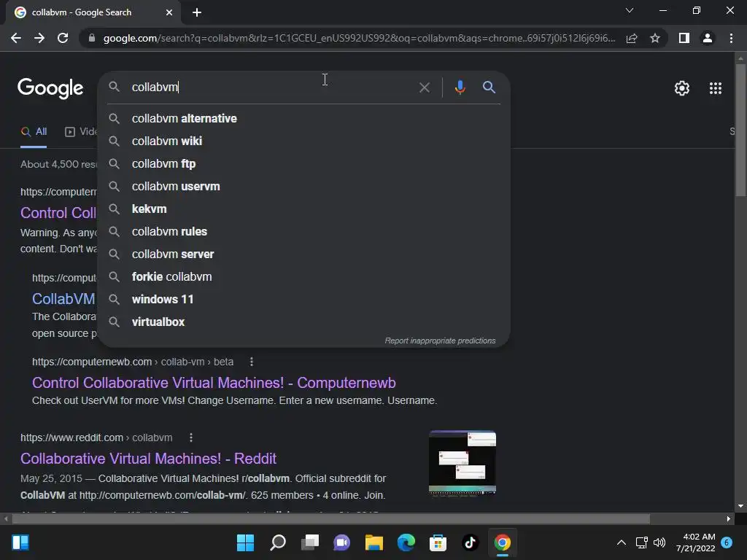Open Control Collaborative Virtual Machines! - Computernewb result
The width and height of the screenshot is (747, 560).
coord(214,383)
